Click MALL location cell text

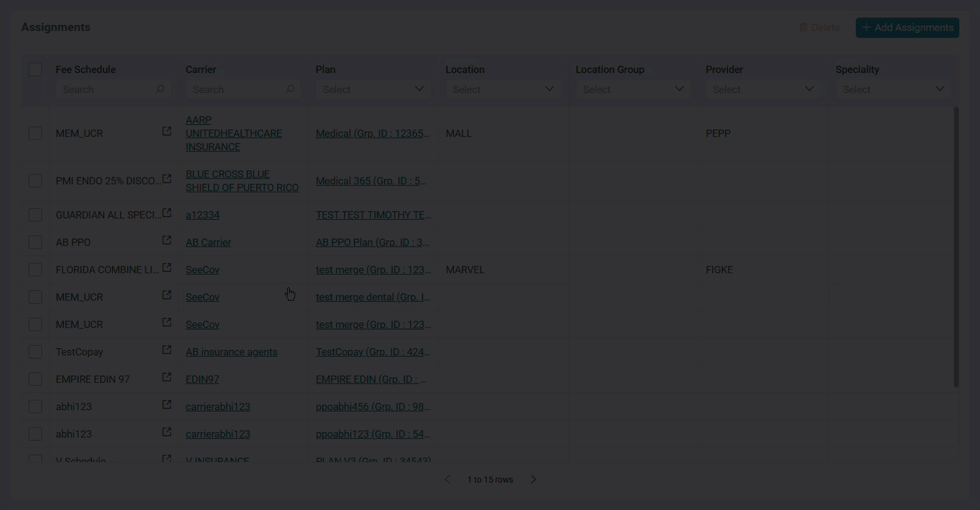(459, 133)
